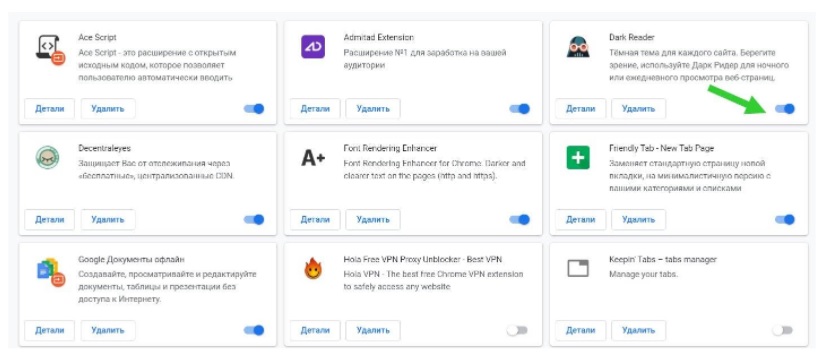The width and height of the screenshot is (822, 361).
Task: Open Детали for Decentraleyes
Action: 50,220
